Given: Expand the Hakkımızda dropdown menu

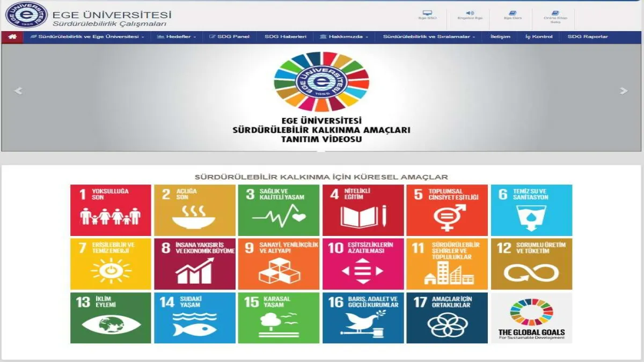Looking at the screenshot, I should tap(344, 37).
